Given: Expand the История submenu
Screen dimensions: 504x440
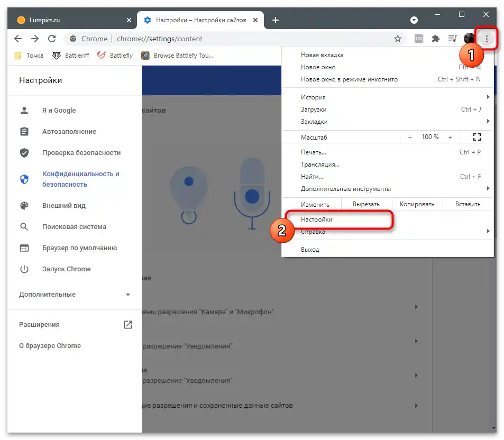Looking at the screenshot, I should click(x=388, y=97).
